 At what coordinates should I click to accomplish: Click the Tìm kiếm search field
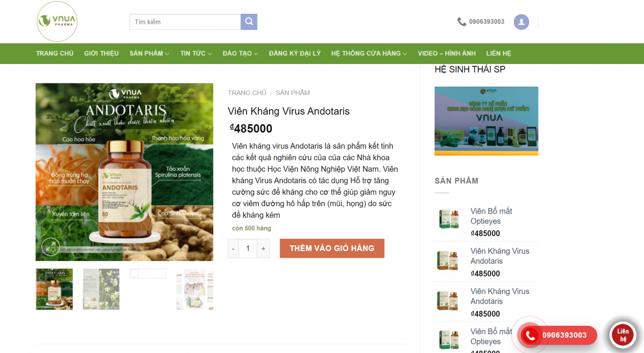[185, 22]
